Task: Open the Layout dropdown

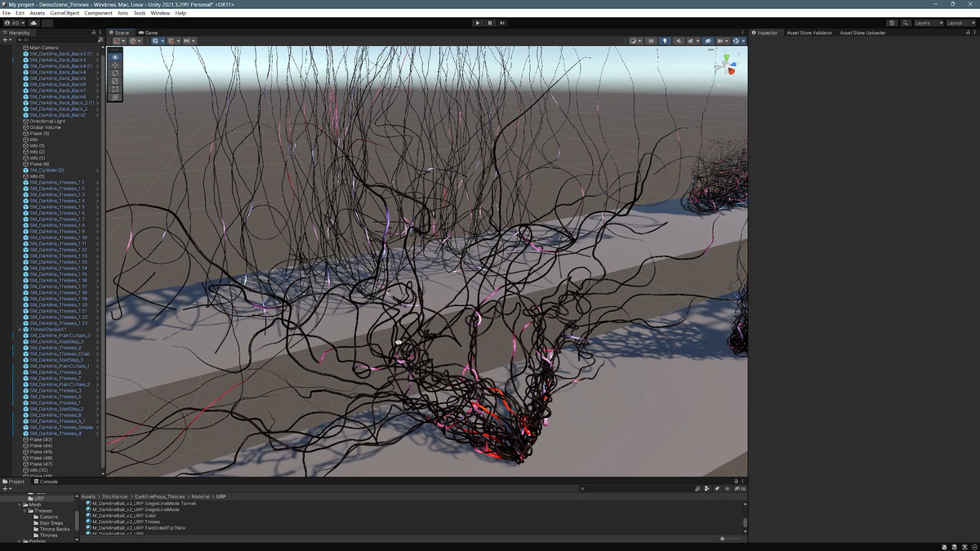Action: (960, 23)
